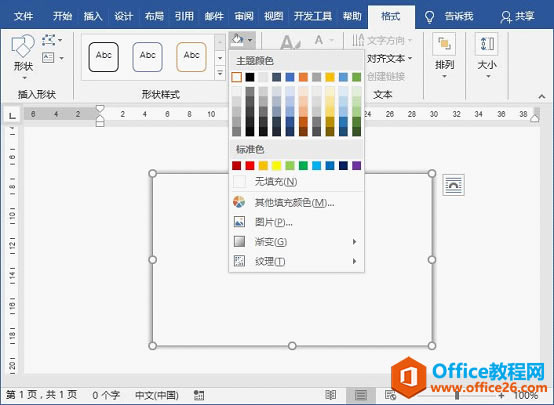Switch to Read Mode view in the status bar
Screen dimensions: 554x405
tap(331, 394)
